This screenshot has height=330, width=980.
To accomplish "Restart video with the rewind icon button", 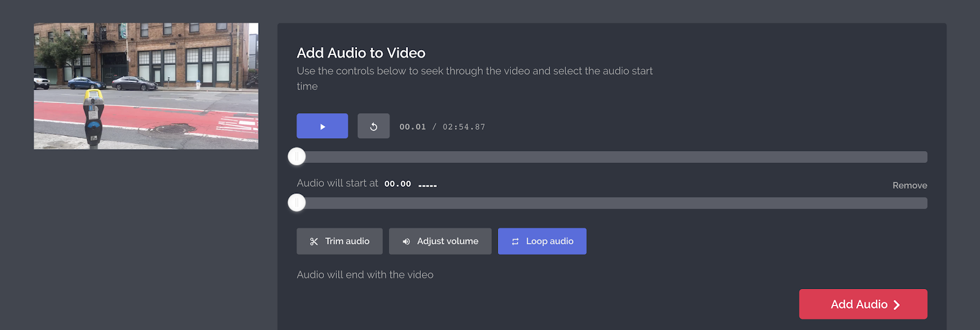I will [x=374, y=126].
